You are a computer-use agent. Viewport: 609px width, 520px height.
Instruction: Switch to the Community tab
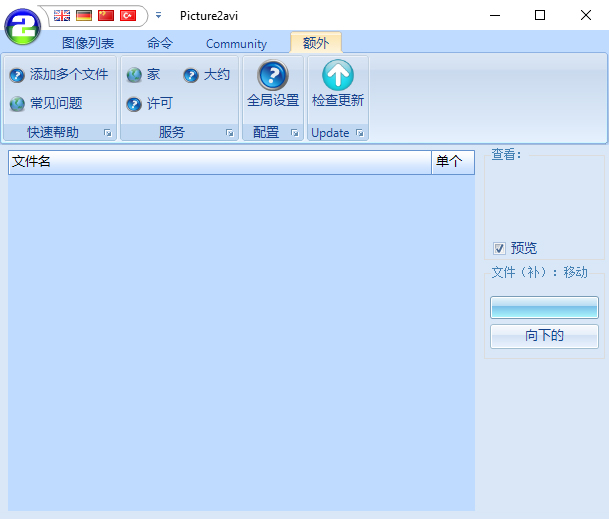pos(236,43)
